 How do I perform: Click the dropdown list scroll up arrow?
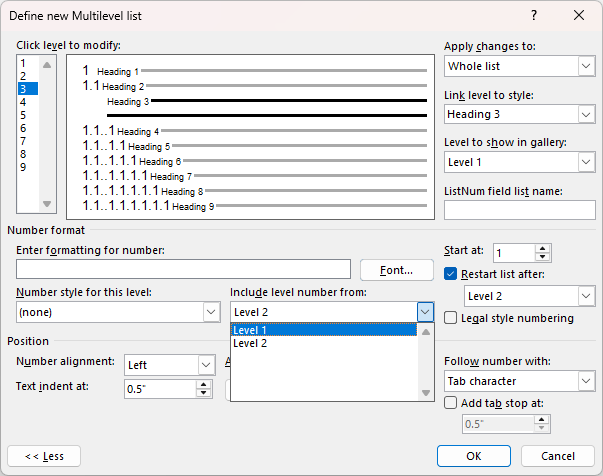coord(426,332)
